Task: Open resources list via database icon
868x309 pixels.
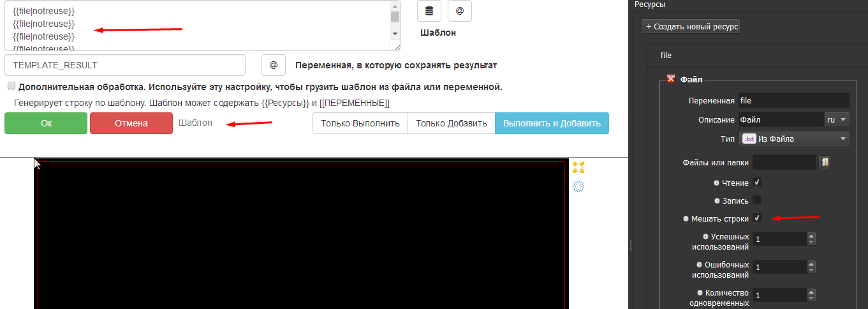Action: pos(429,11)
